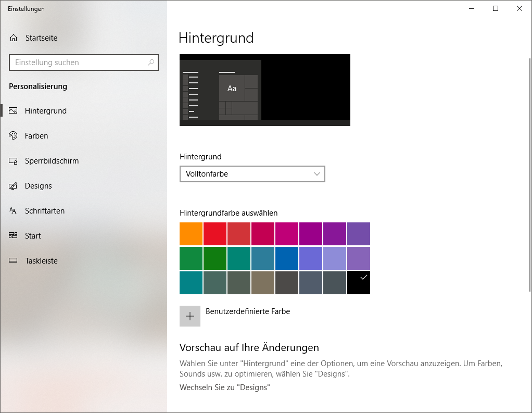The height and width of the screenshot is (413, 532).
Task: Select the orange color swatch
Action: coord(191,234)
